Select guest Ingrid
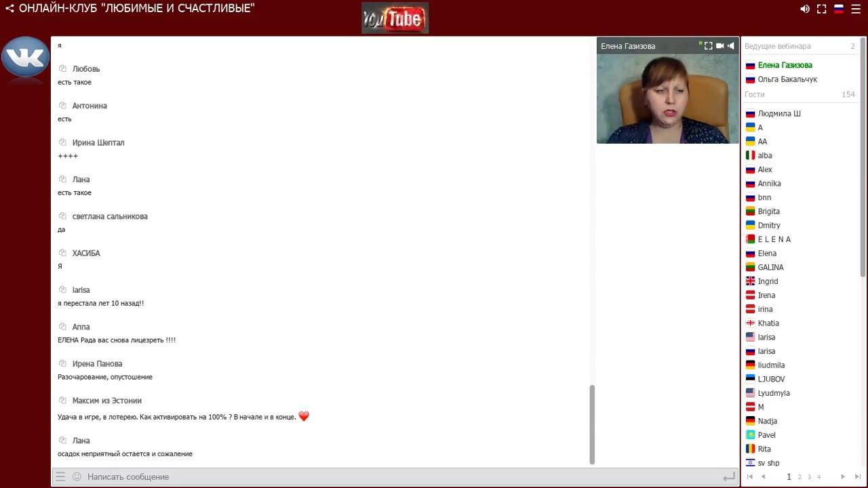Image resolution: width=868 pixels, height=488 pixels. (768, 281)
